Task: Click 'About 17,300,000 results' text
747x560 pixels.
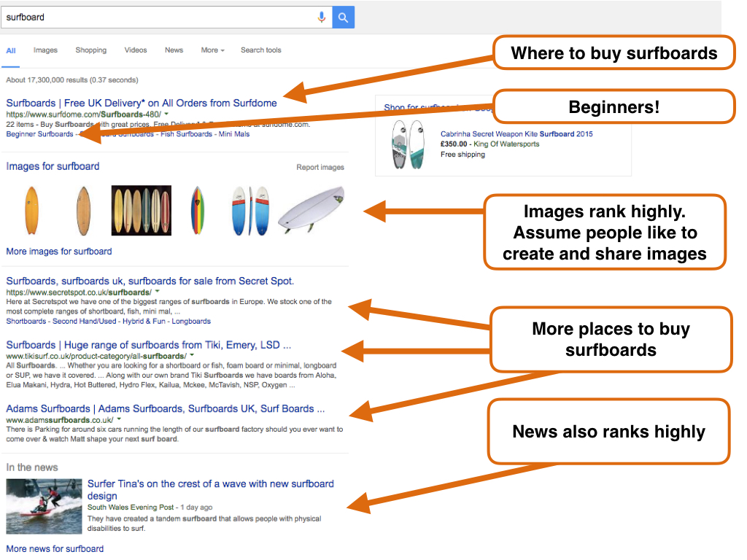Action: tap(47, 80)
